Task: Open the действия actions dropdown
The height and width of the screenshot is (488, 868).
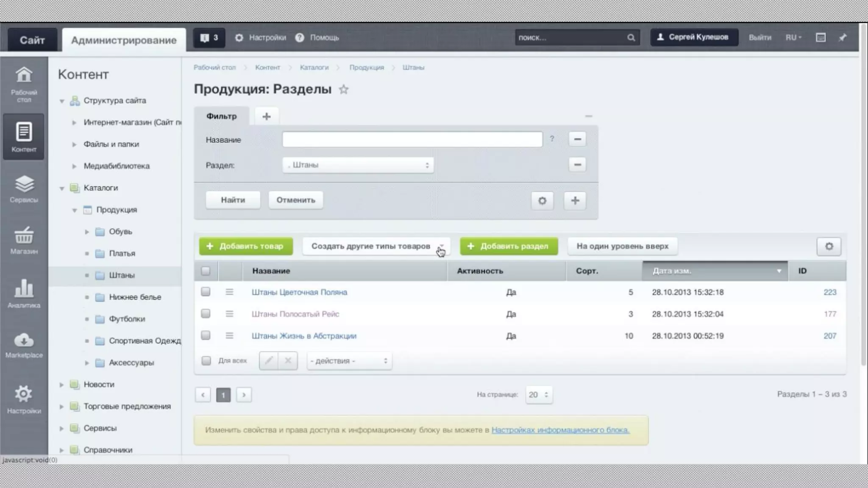Action: tap(349, 360)
